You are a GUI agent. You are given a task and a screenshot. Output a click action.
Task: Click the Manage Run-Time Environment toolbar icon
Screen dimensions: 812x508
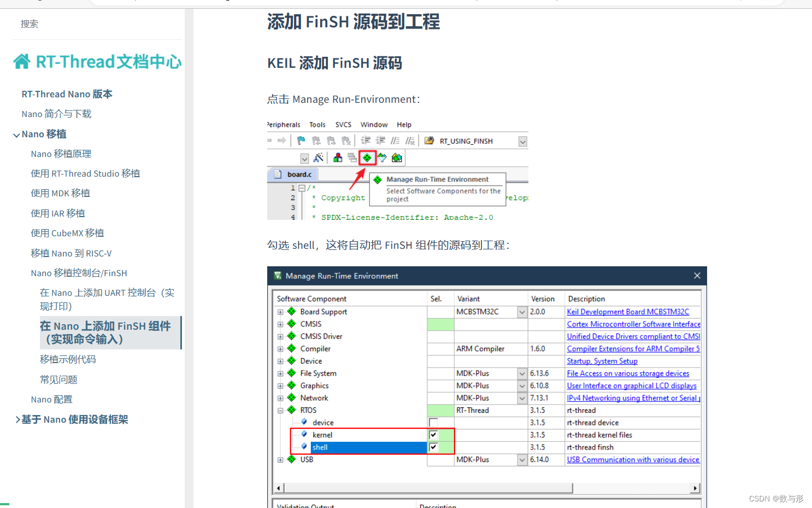[367, 158]
